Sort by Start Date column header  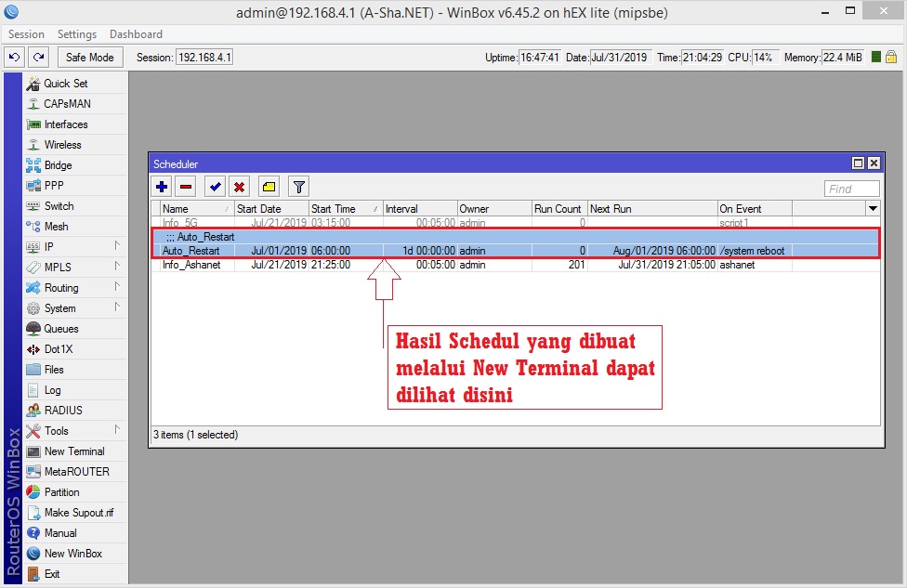[271, 209]
